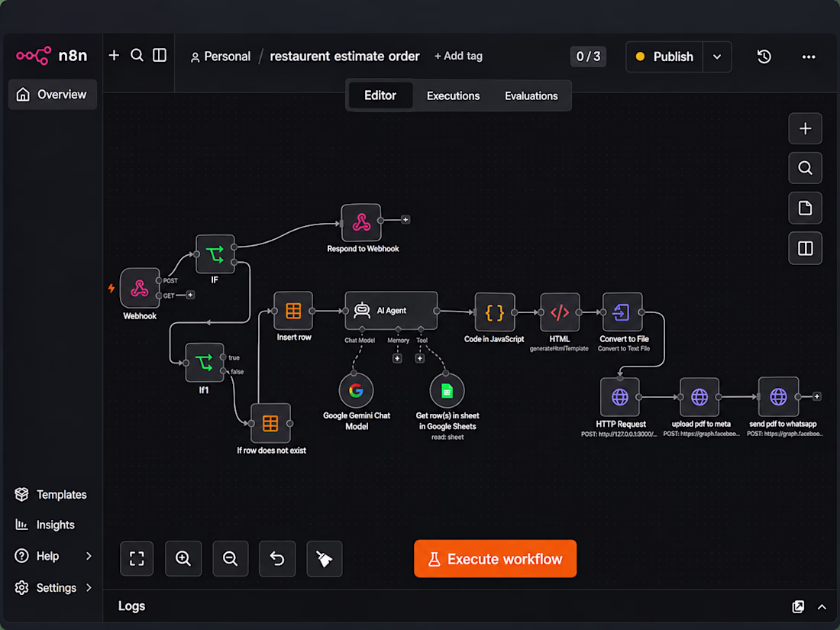The image size is (840, 630).
Task: Expand the Help submenu
Action: pos(89,556)
